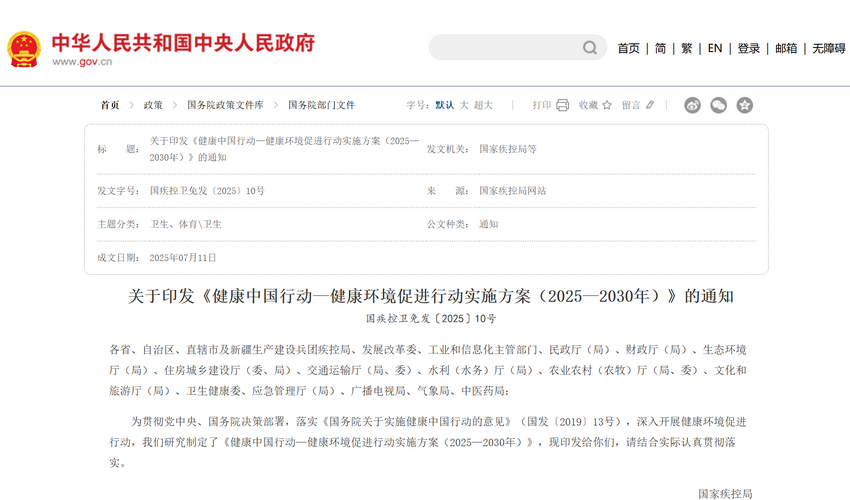The image size is (850, 500).
Task: Click the topic category 卫生、体育\卫生
Action: pyautogui.click(x=186, y=225)
